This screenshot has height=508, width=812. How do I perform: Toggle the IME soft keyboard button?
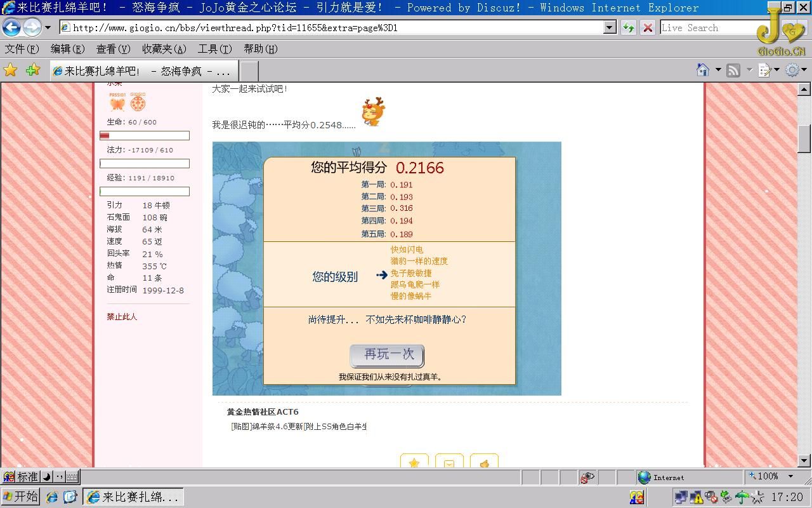tap(72, 476)
